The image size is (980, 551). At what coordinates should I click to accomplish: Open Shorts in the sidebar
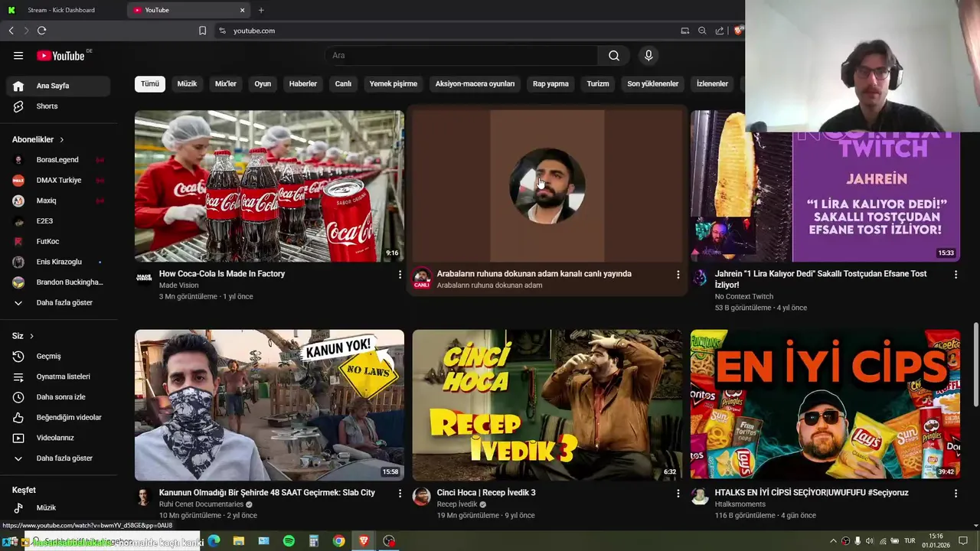(x=58, y=106)
